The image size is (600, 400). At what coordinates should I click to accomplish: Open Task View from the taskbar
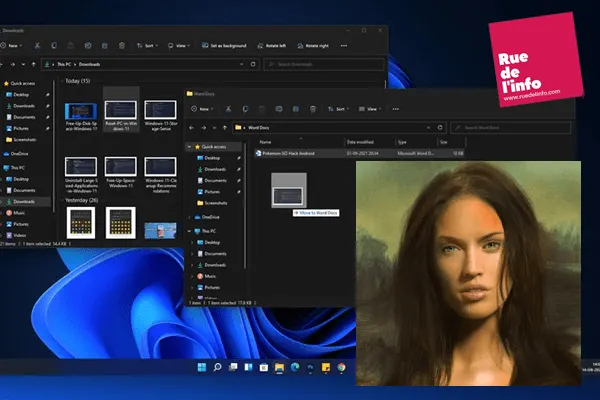(233, 367)
